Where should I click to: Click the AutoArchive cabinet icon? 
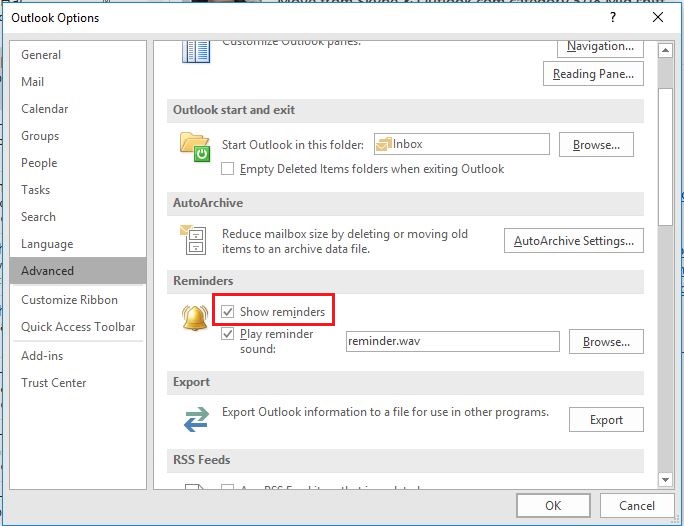[x=193, y=239]
